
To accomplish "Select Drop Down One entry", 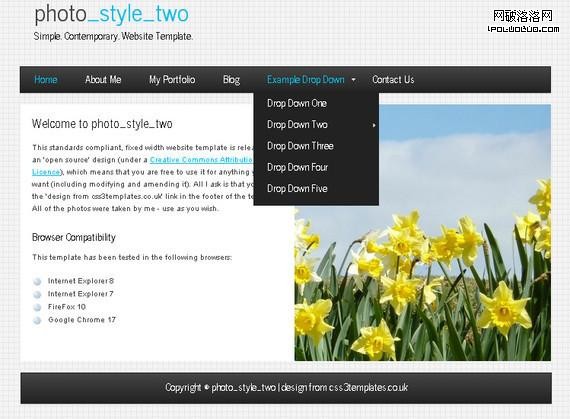I will (x=297, y=104).
